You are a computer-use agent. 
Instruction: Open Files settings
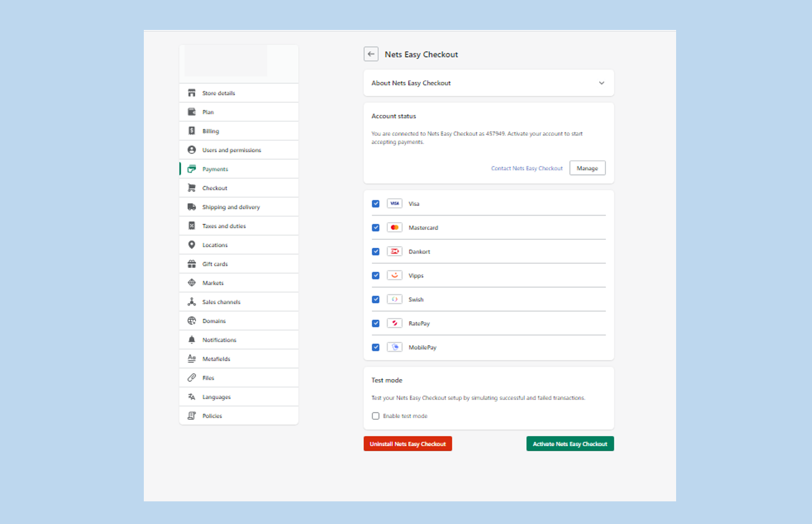coord(239,378)
